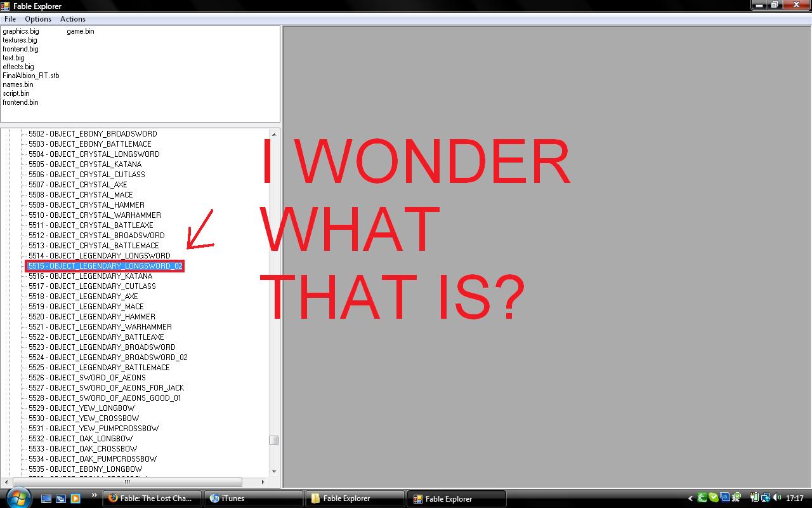Viewport: 812px width, 508px height.
Task: Open the File menu
Action: [x=10, y=19]
